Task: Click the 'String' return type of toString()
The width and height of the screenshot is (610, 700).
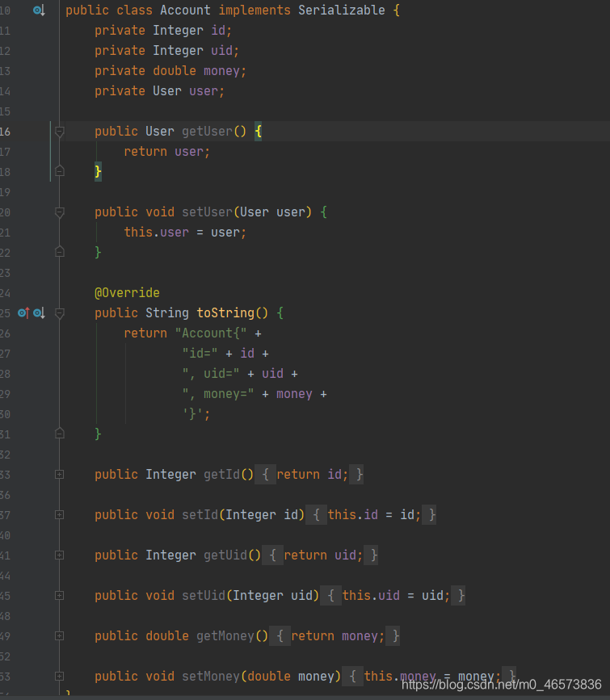Action: tap(167, 313)
